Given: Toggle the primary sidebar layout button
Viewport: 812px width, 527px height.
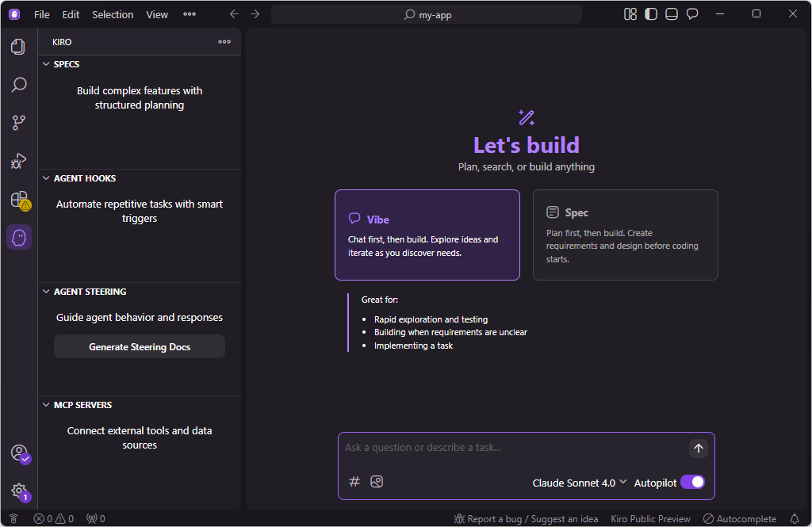Looking at the screenshot, I should point(651,14).
